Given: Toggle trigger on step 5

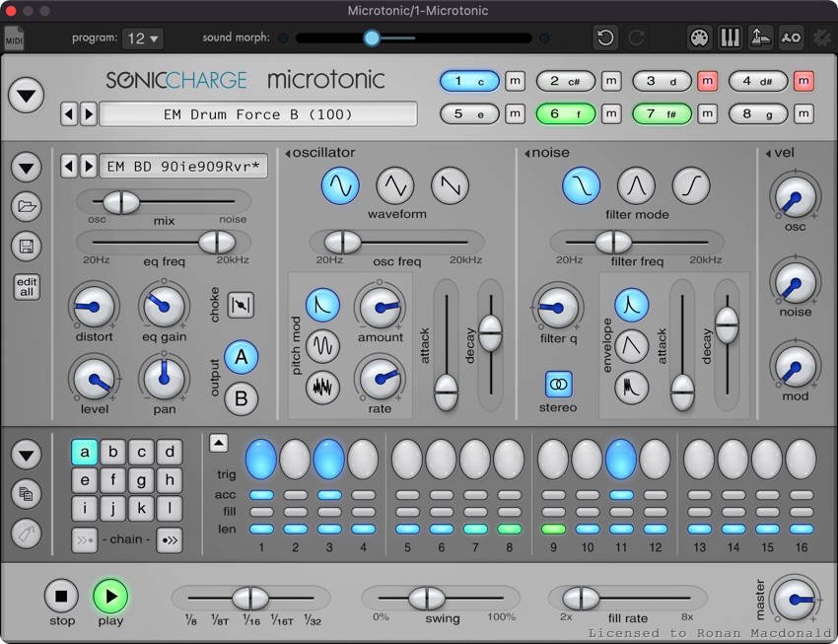Looking at the screenshot, I should 407,459.
